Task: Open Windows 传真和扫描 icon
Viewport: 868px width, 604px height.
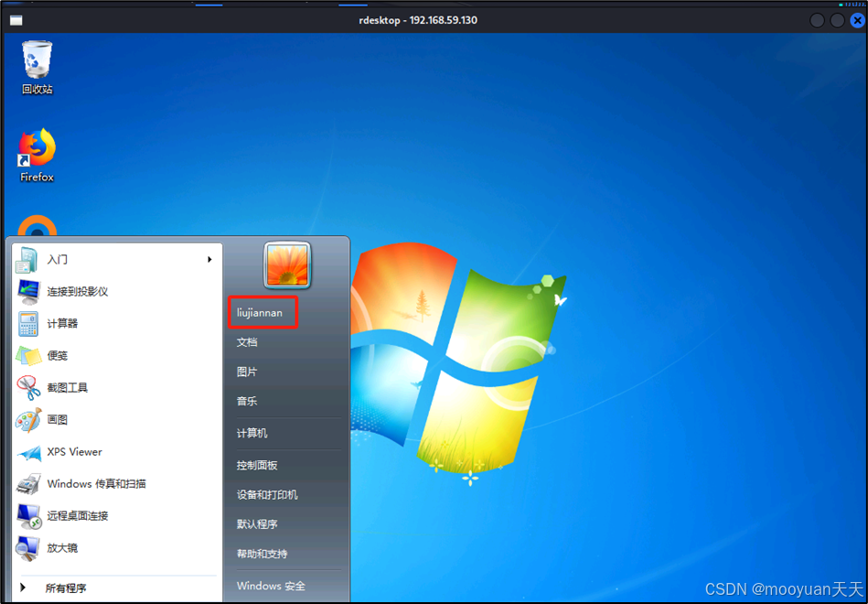Action: [28, 484]
